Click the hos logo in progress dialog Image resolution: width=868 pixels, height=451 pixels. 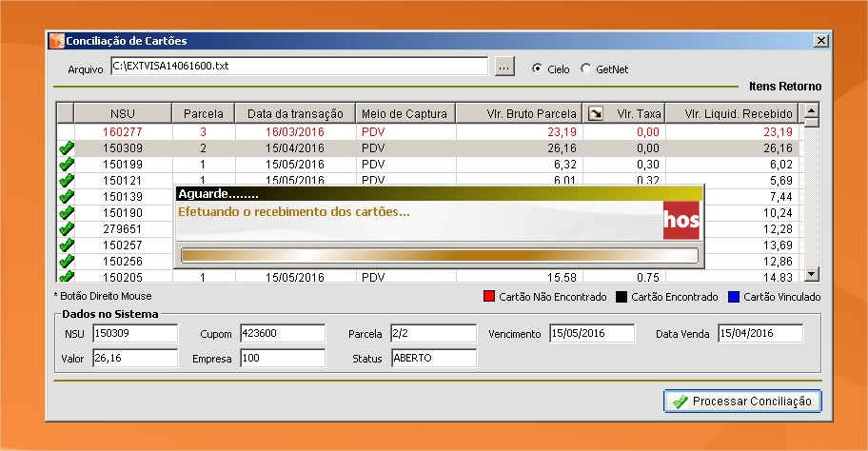[681, 221]
